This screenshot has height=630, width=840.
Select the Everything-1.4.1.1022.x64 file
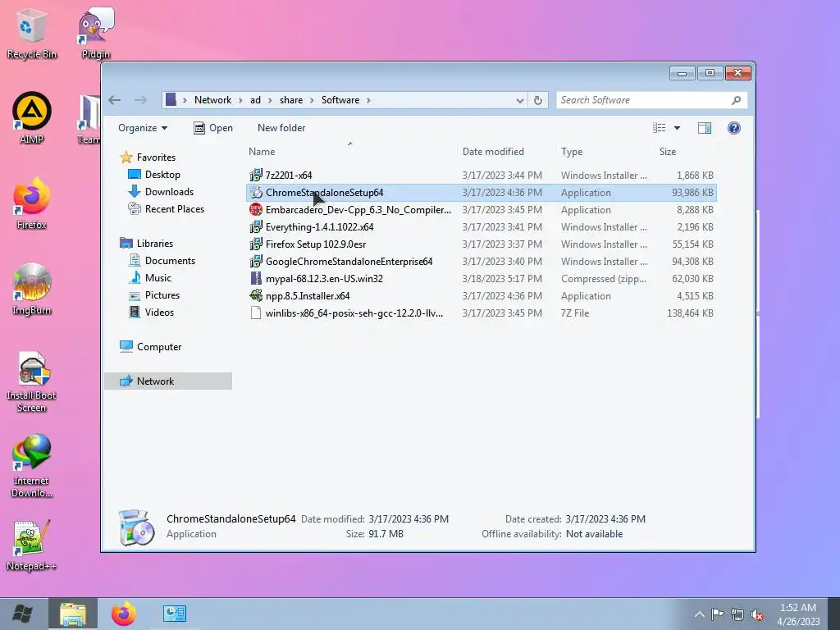coord(481,227)
